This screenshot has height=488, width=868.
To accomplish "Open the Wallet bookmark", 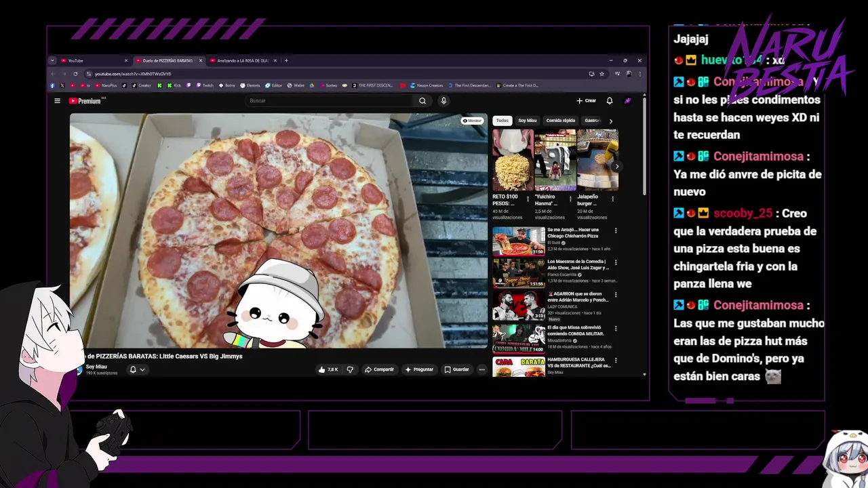I will [296, 85].
